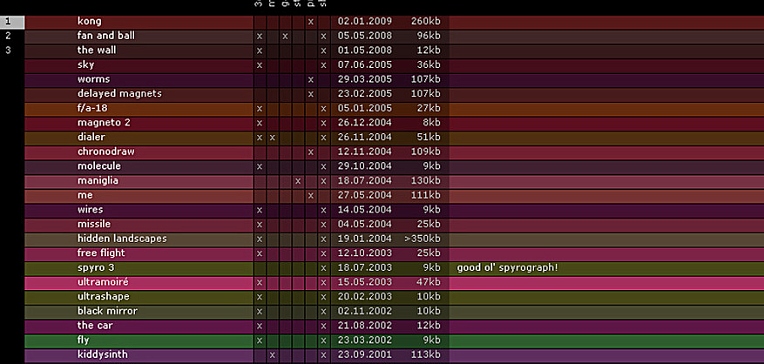Click the x mark in the me row
The width and height of the screenshot is (764, 364).
pos(310,196)
